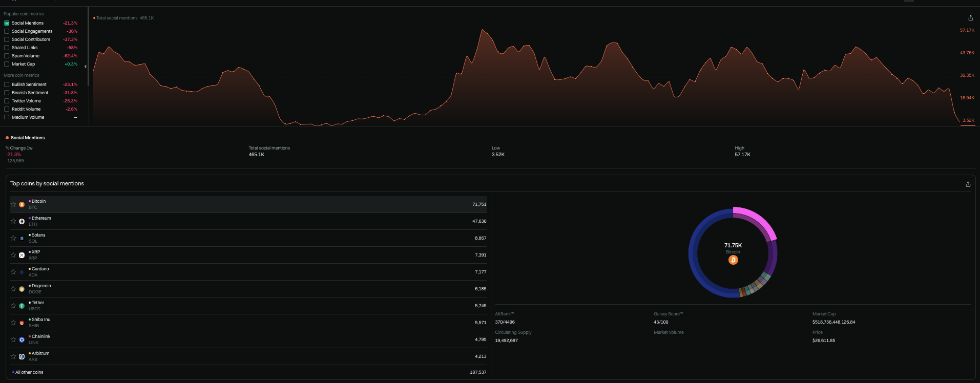
Task: Click the AltRank 370/4496 value
Action: point(505,322)
